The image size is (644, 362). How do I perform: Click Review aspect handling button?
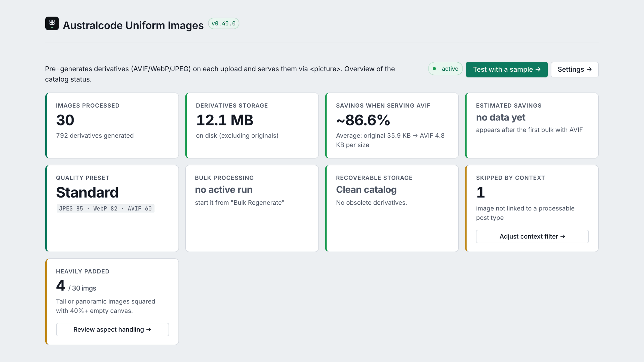click(112, 329)
